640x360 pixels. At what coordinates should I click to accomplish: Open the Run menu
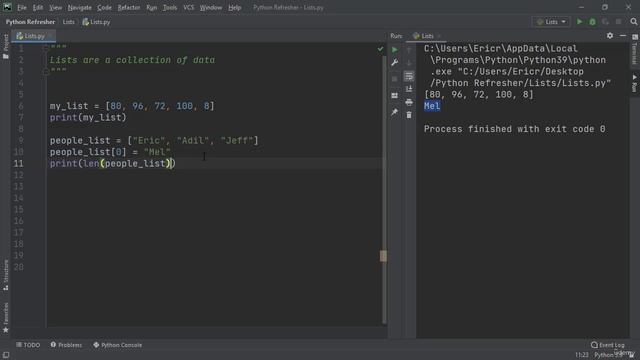151,7
